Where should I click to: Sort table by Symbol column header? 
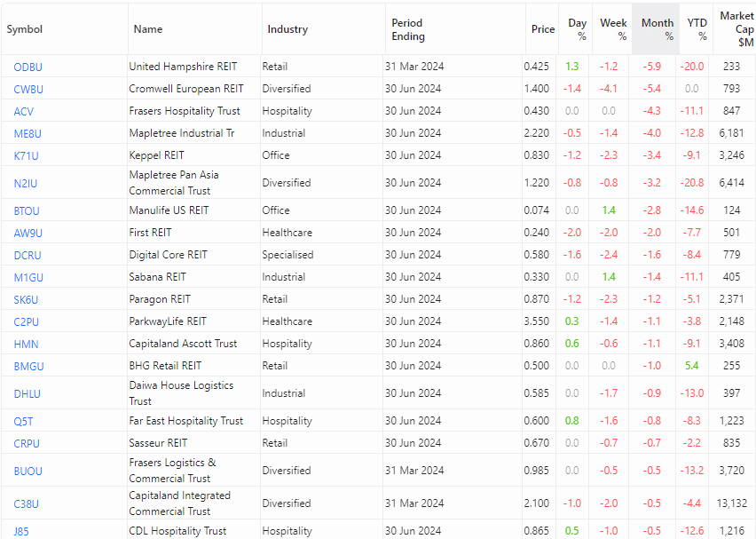[x=25, y=29]
